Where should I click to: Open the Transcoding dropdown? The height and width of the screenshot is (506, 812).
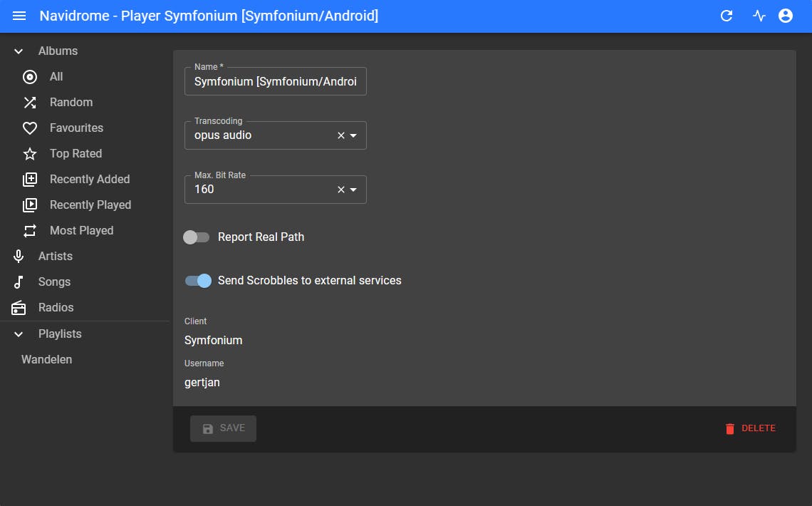click(353, 135)
